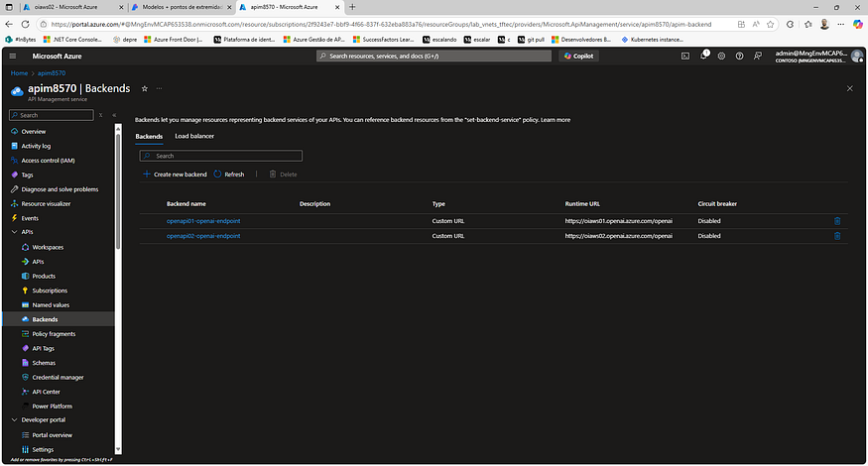Open openapi02-openai-endpoint backend

point(203,236)
